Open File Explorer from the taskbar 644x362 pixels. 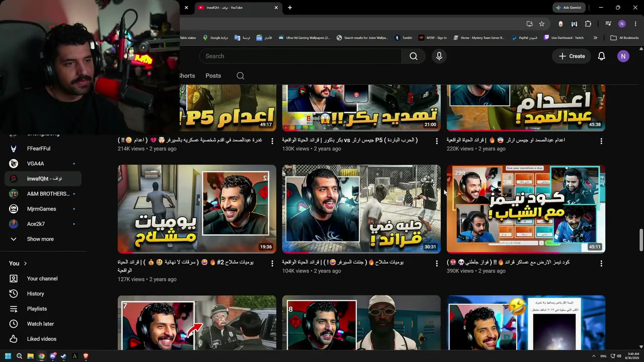coord(30,356)
